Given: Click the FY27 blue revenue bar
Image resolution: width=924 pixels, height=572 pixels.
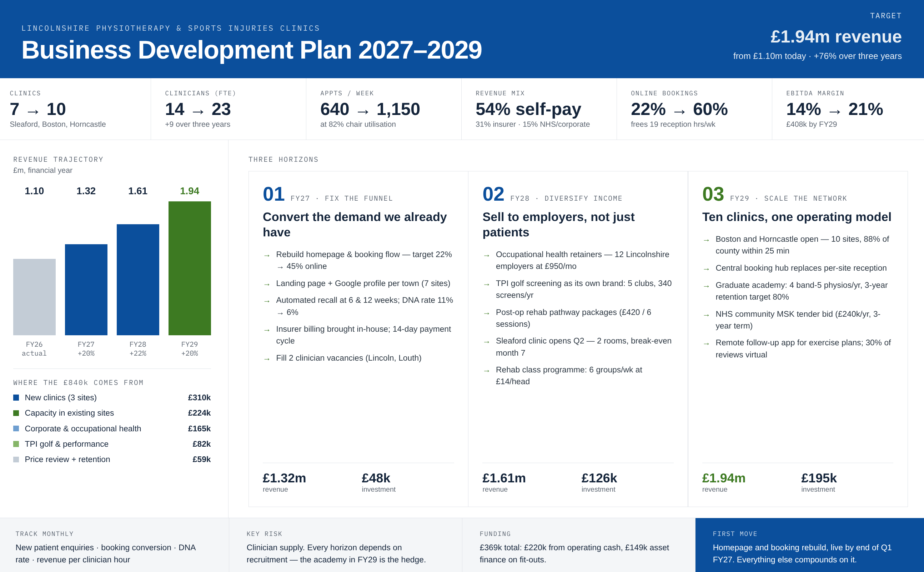Looking at the screenshot, I should [86, 290].
